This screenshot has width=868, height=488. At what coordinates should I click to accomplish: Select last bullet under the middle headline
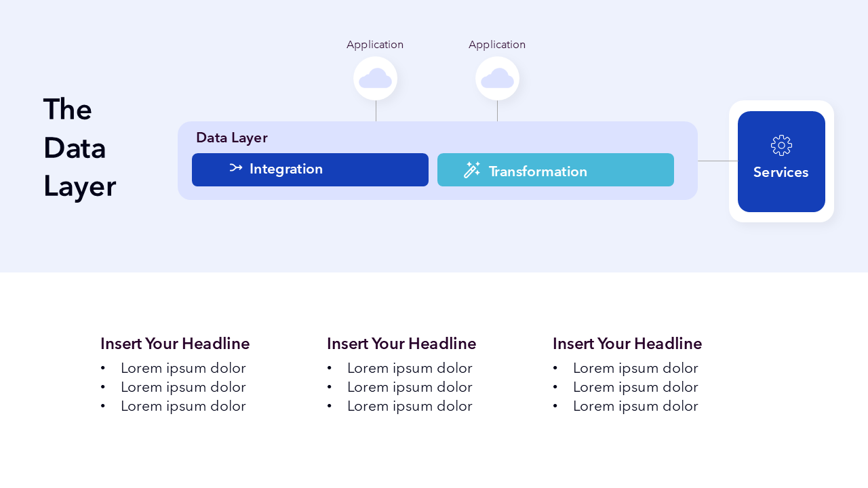pos(410,406)
